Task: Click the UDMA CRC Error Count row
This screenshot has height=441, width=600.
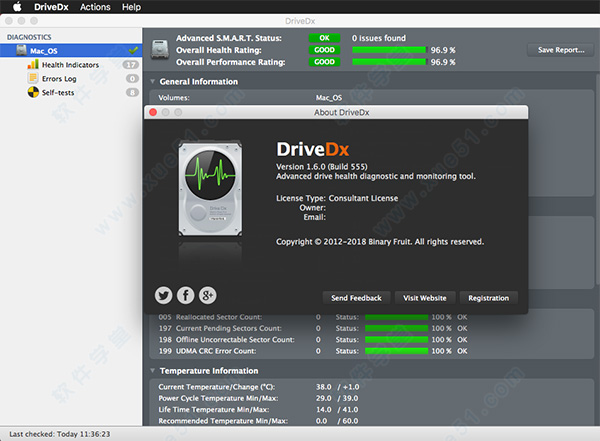Action: (x=313, y=351)
